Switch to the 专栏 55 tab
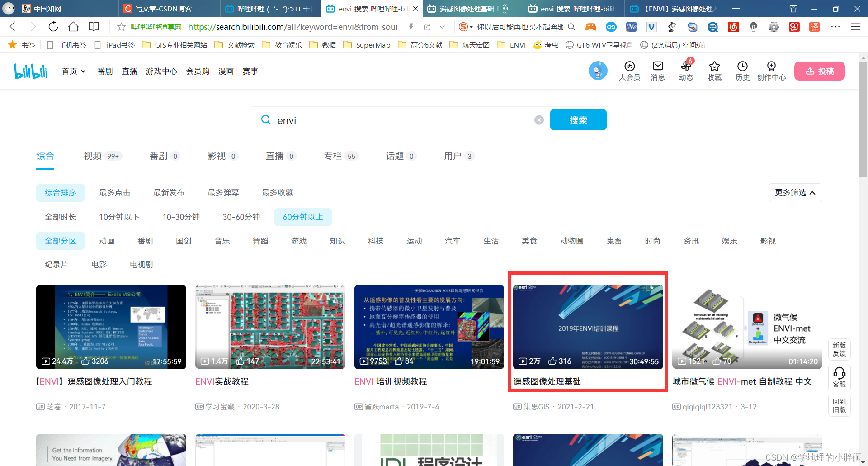Image resolution: width=868 pixels, height=466 pixels. (x=341, y=156)
